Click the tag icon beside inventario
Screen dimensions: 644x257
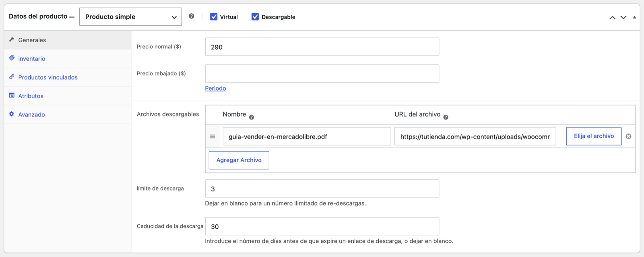click(12, 58)
